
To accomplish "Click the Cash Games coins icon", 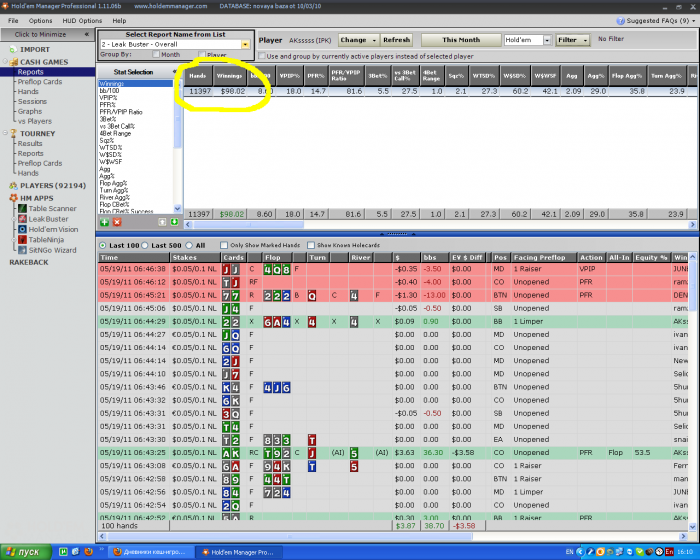I will [x=13, y=62].
